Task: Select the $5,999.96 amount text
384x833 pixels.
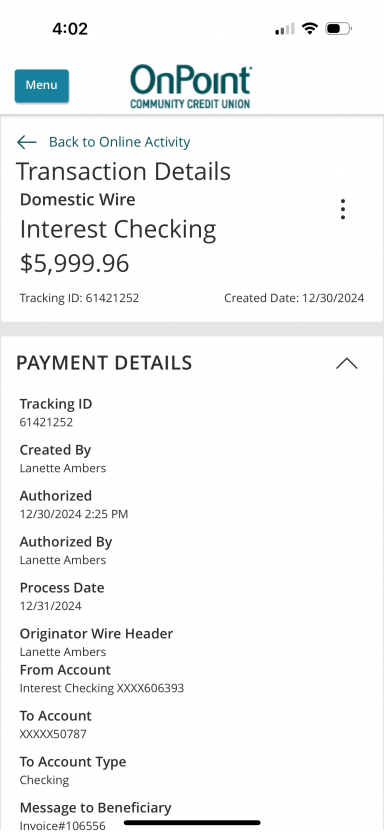Action: tap(74, 264)
